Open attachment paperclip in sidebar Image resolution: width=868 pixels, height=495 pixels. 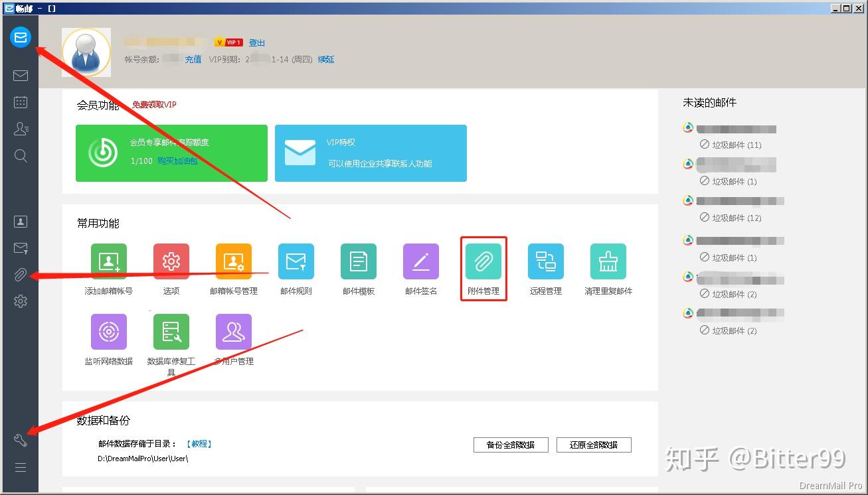(x=21, y=275)
